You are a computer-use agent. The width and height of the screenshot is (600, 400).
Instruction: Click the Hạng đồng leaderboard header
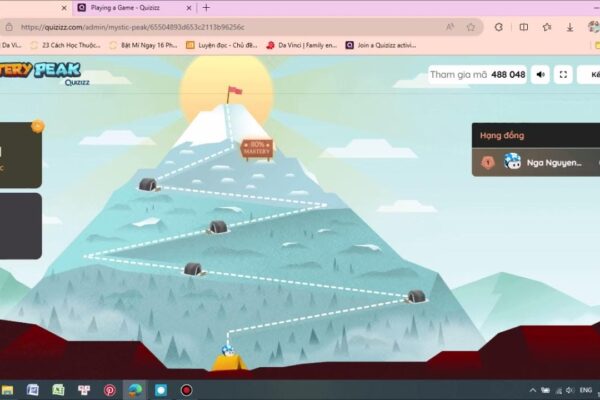pos(501,135)
